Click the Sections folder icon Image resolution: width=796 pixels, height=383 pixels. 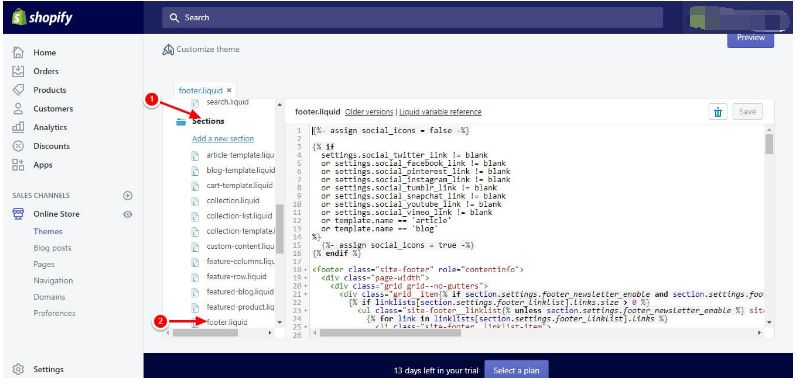click(181, 122)
